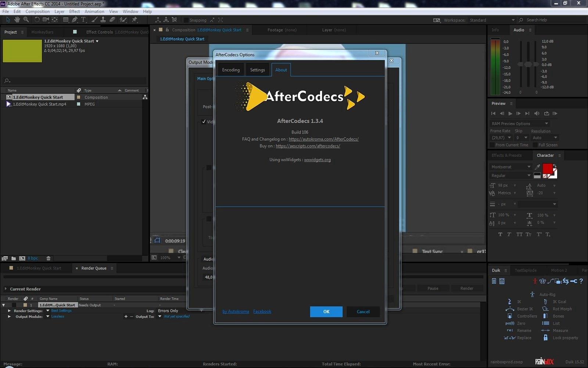Click new folder icon in Project panel

[14, 258]
